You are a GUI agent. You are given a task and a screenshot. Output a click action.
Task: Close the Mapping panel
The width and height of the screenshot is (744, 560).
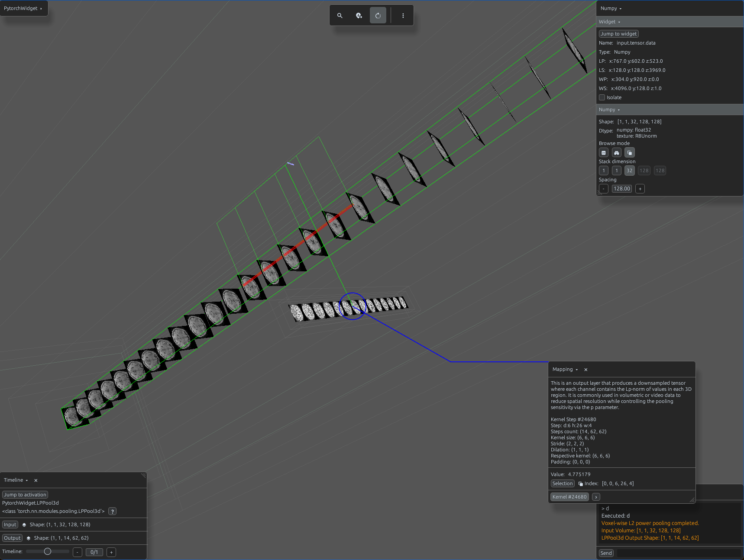click(x=585, y=370)
